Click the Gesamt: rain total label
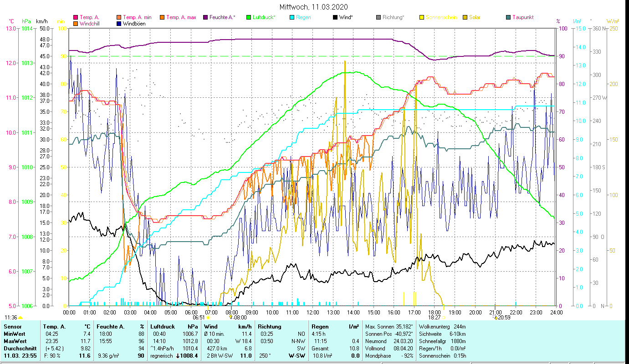 (321, 349)
